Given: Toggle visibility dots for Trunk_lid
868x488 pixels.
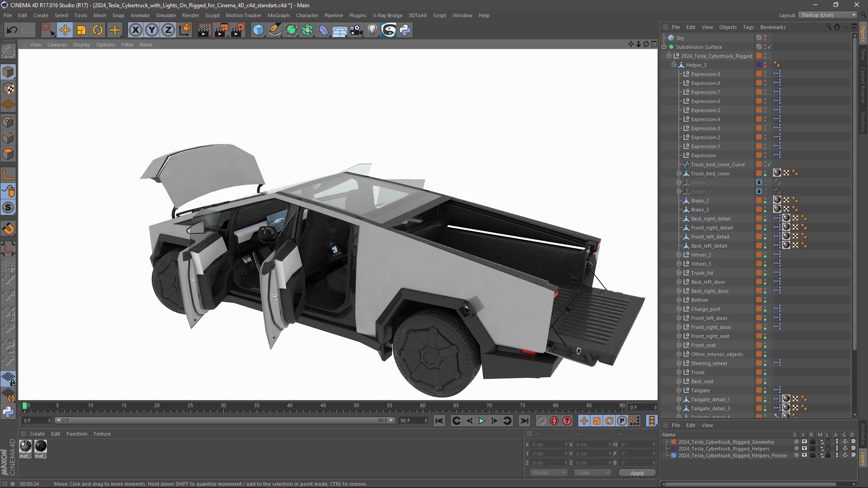Looking at the screenshot, I should click(765, 273).
